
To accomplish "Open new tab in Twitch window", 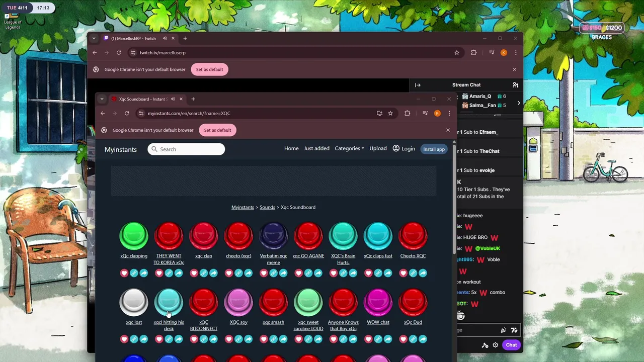I will tap(185, 38).
